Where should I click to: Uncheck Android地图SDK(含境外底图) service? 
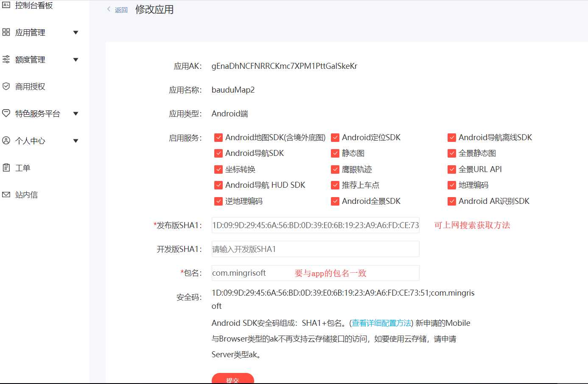click(218, 138)
